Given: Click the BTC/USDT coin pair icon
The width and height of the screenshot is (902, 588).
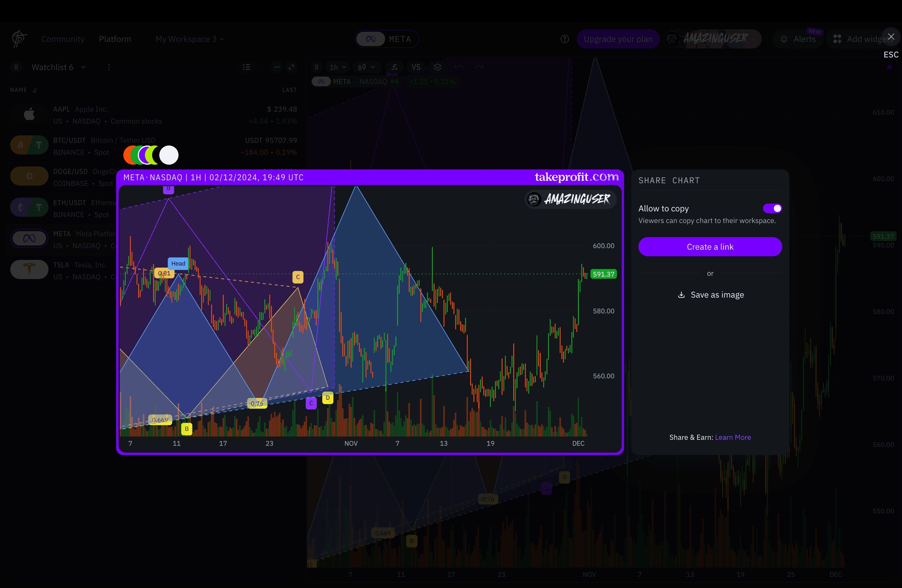Looking at the screenshot, I should [x=29, y=145].
